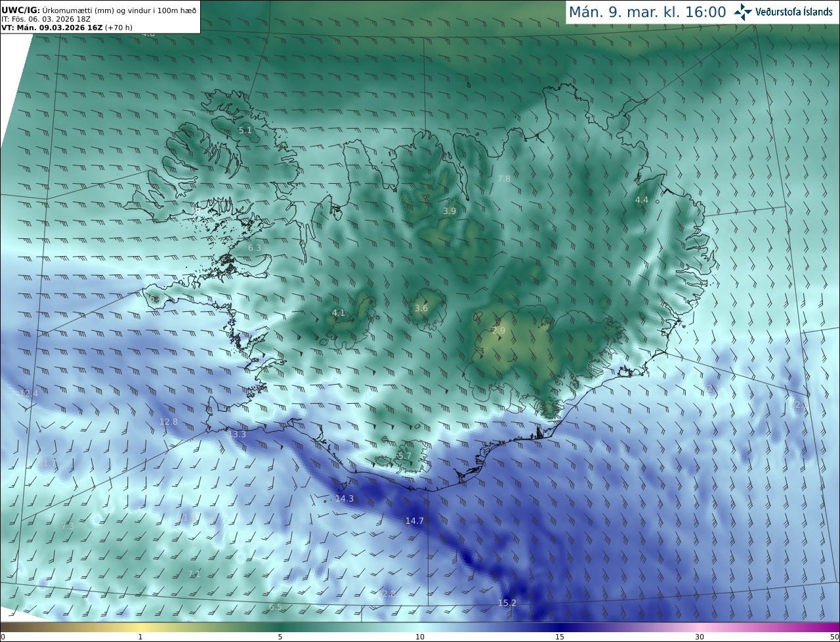Click the color scale label 5
Image resolution: width=840 pixels, height=642 pixels.
click(x=280, y=637)
